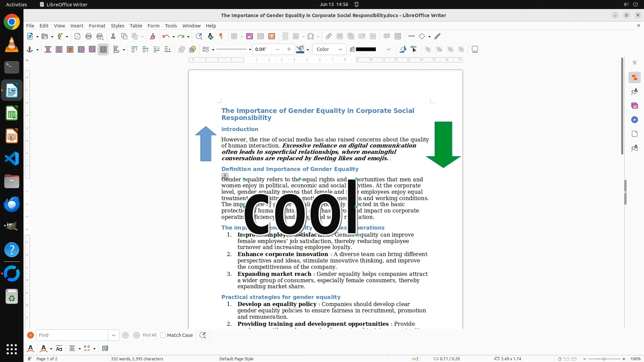Click the black fill color swatch

366,49
